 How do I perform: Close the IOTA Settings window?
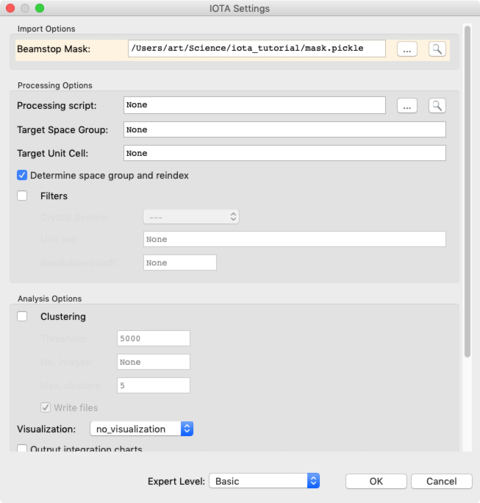click(x=10, y=8)
